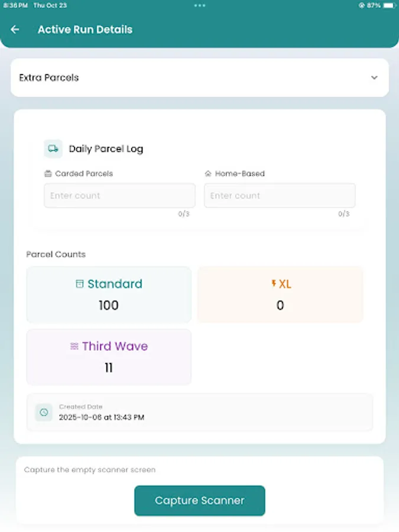Select the Standard parcel count card
The height and width of the screenshot is (532, 399).
(109, 294)
